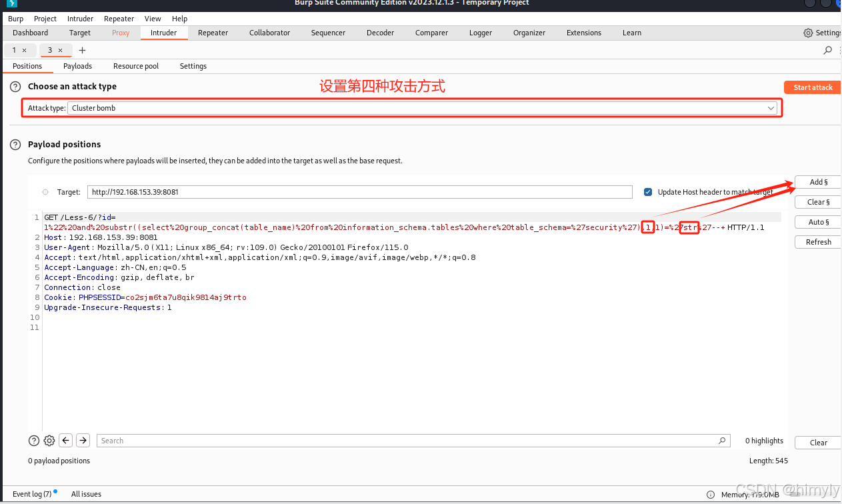The image size is (842, 504).
Task: Click the Add § button
Action: click(x=818, y=182)
